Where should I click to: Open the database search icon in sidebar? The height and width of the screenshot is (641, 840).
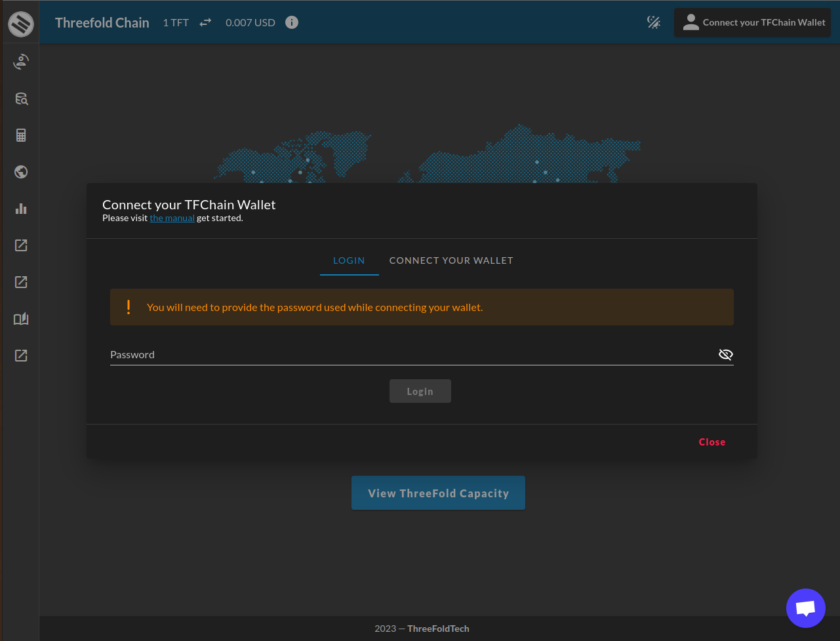(21, 99)
